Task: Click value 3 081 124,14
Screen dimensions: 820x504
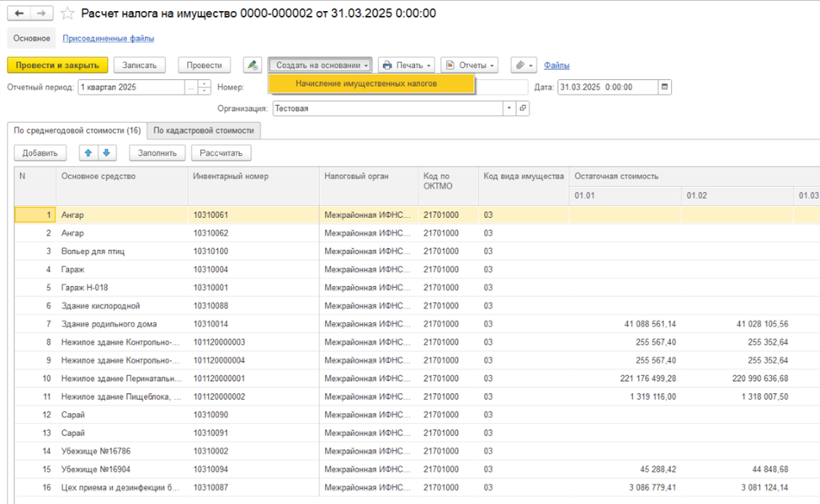Action: [x=764, y=488]
